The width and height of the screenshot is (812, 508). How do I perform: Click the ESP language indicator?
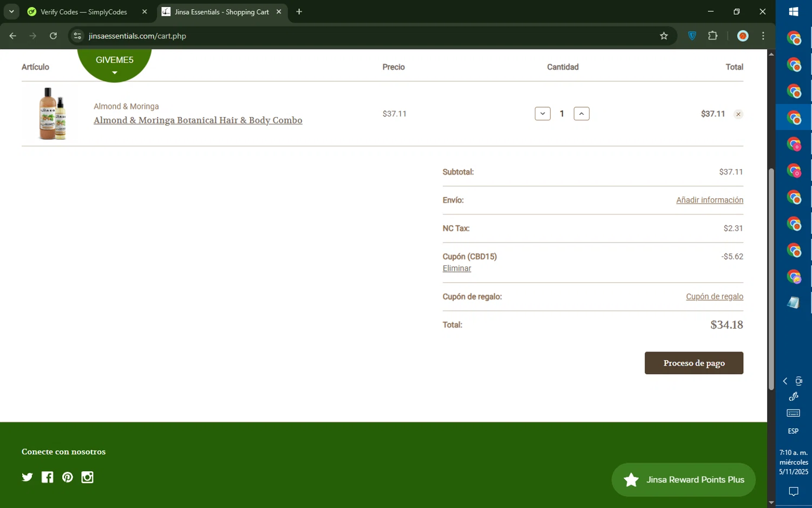pos(793,431)
